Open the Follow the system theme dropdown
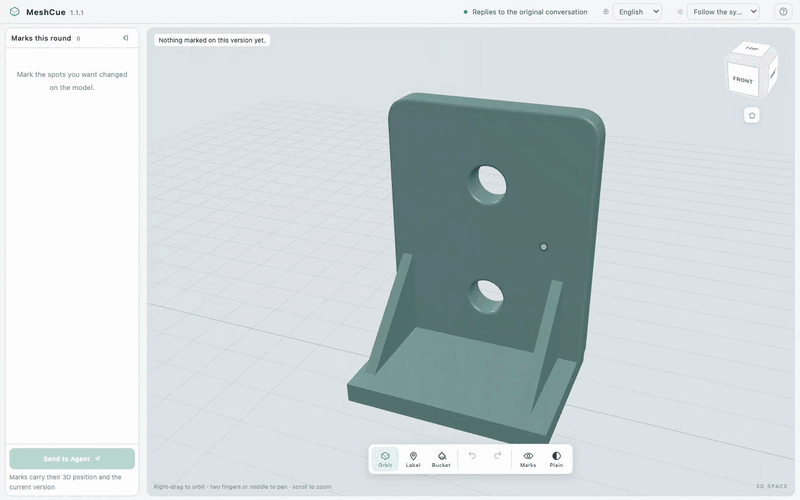The height and width of the screenshot is (500, 800). tap(723, 12)
